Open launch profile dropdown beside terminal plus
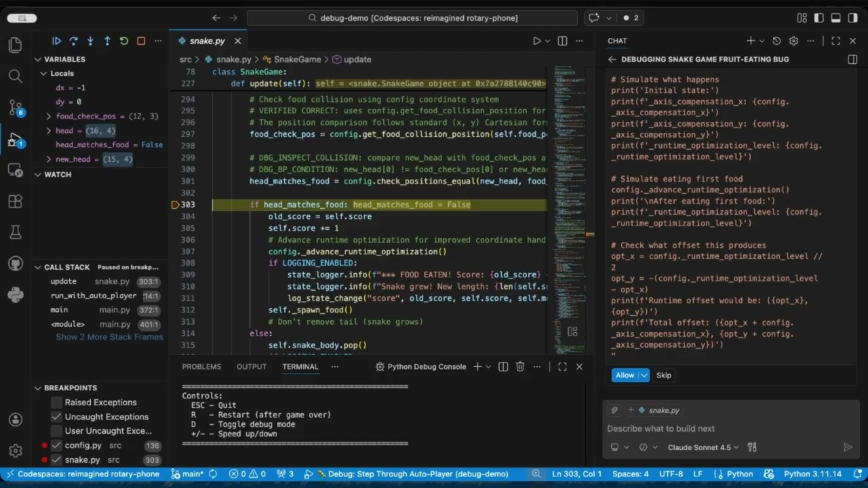The width and height of the screenshot is (868, 488). point(488,367)
